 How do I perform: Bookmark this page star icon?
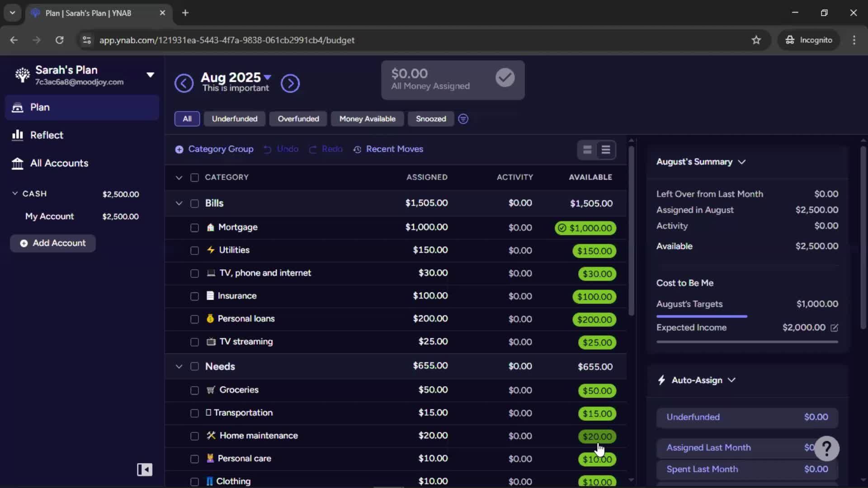pyautogui.click(x=756, y=40)
